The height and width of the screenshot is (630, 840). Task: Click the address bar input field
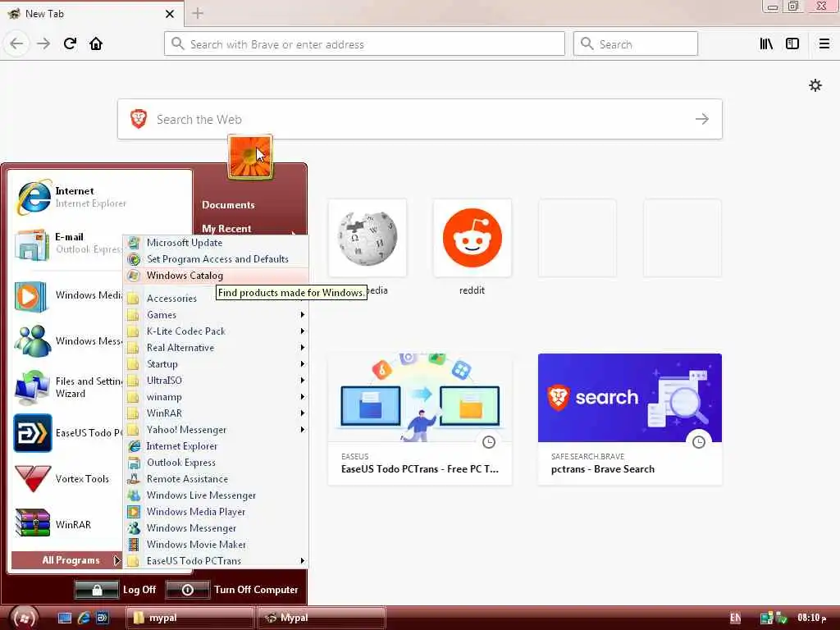[364, 44]
